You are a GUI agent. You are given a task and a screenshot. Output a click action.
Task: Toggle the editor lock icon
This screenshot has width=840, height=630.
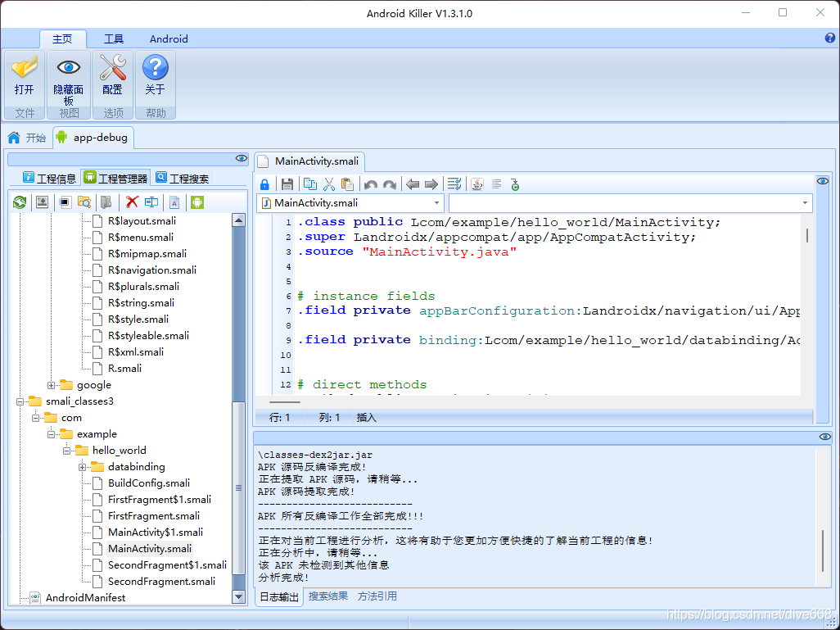pyautogui.click(x=264, y=184)
